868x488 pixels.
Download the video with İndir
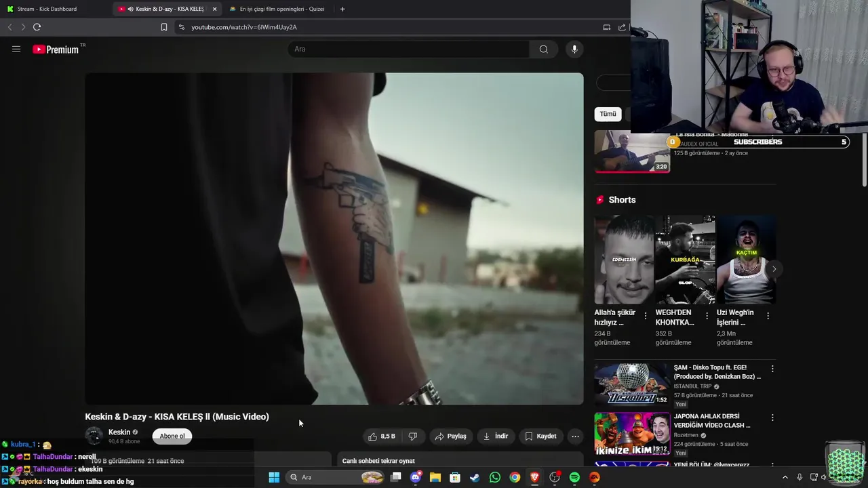click(x=495, y=436)
